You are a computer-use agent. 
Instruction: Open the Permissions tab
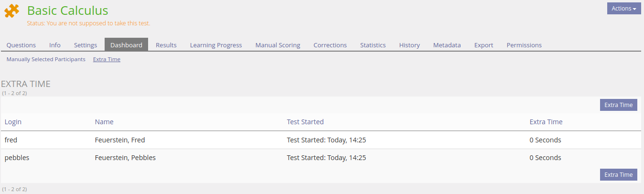[x=524, y=45]
